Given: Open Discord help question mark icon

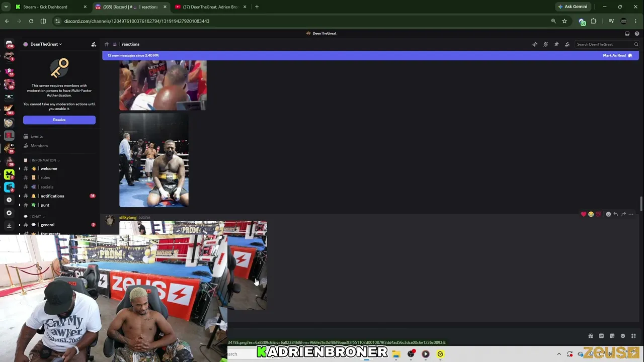Looking at the screenshot, I should pos(637,33).
